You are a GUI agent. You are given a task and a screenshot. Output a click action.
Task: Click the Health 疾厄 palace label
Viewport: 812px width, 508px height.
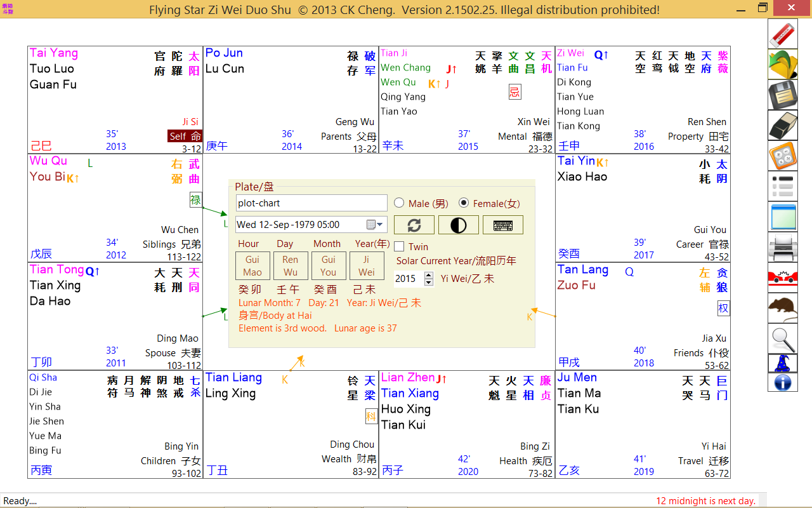click(x=526, y=460)
